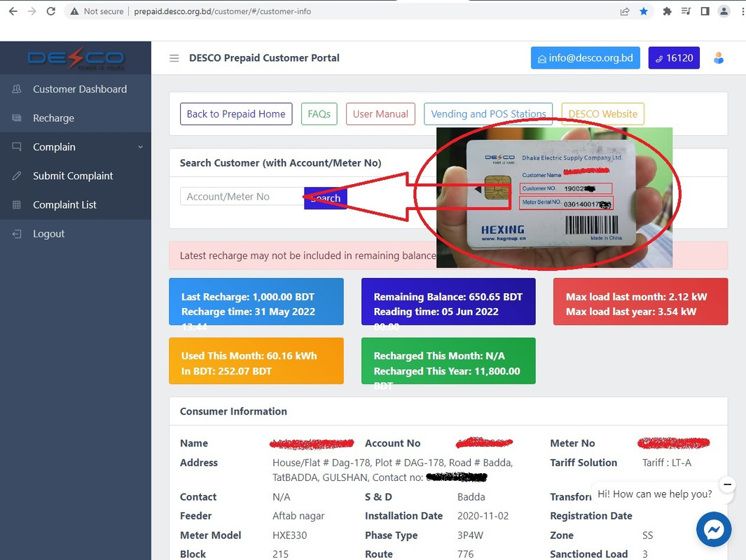Click the Search button
The height and width of the screenshot is (560, 746).
(x=326, y=198)
